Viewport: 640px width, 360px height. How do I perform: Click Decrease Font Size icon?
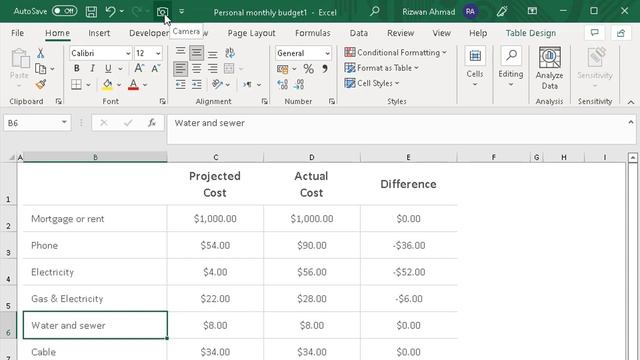pos(156,68)
